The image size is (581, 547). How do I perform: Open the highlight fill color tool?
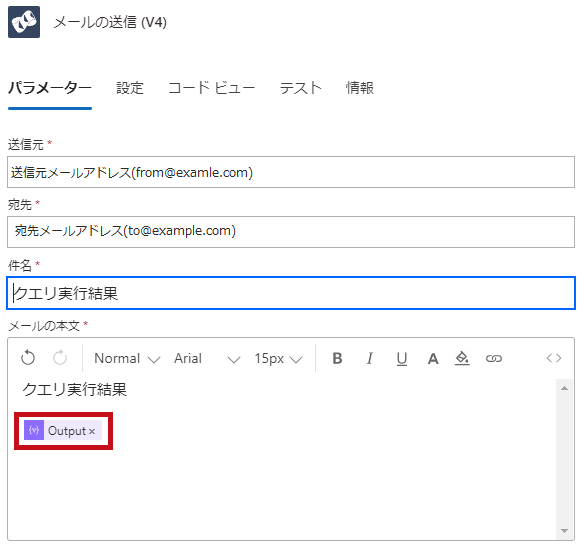pos(462,358)
